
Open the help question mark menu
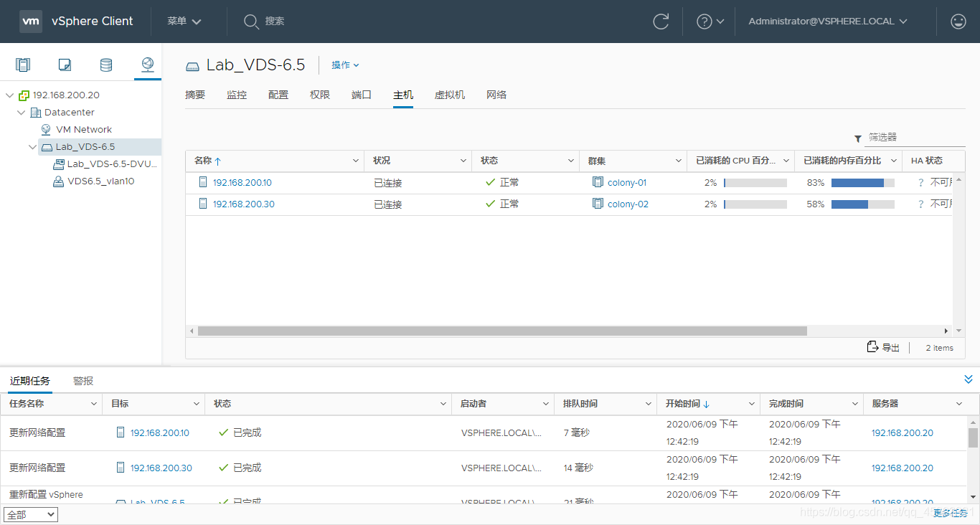[710, 22]
